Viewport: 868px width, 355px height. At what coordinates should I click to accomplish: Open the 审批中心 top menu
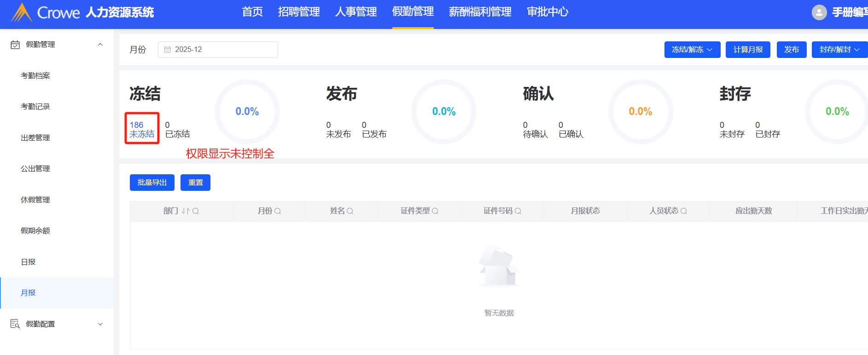547,12
